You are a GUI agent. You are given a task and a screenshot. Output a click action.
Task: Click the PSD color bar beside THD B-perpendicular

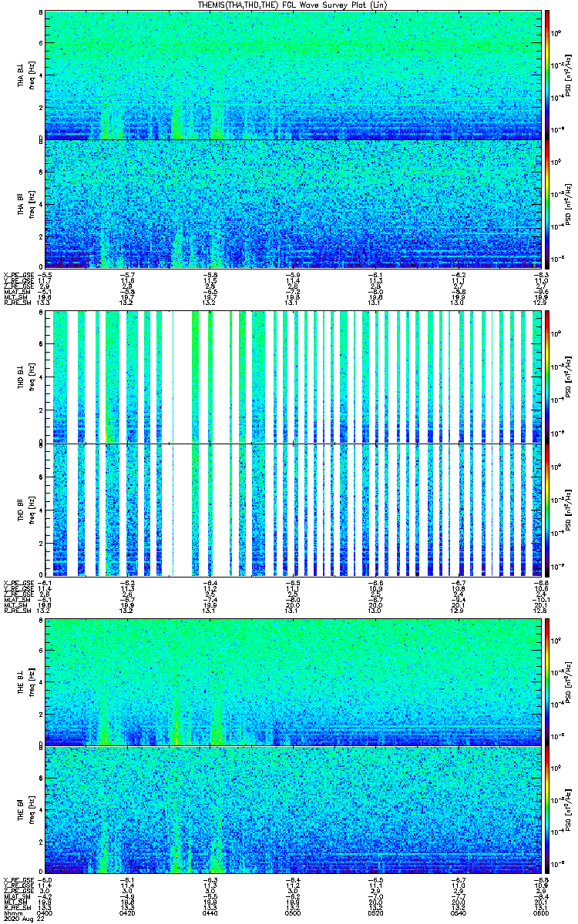tap(547, 377)
